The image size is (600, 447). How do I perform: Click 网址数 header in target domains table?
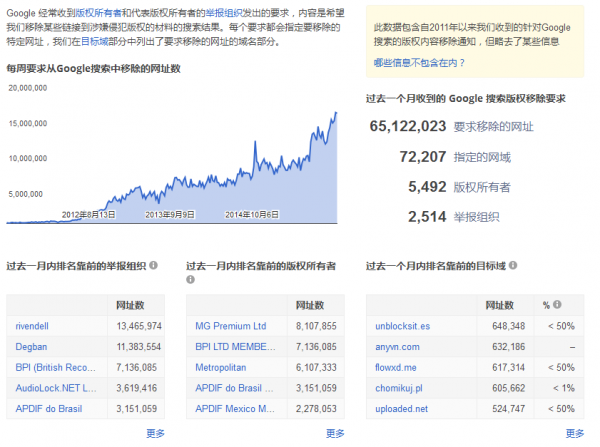500,305
